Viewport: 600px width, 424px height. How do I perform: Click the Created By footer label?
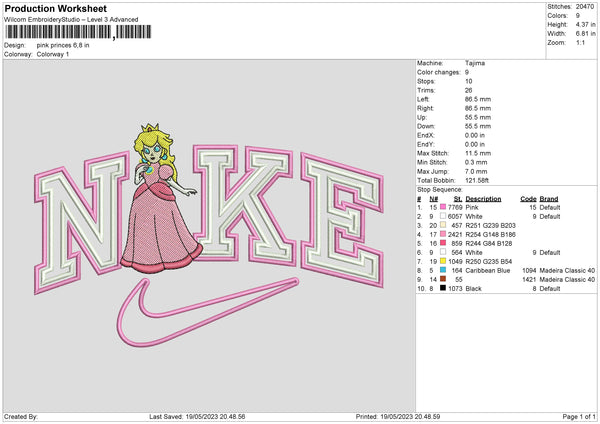click(x=21, y=416)
